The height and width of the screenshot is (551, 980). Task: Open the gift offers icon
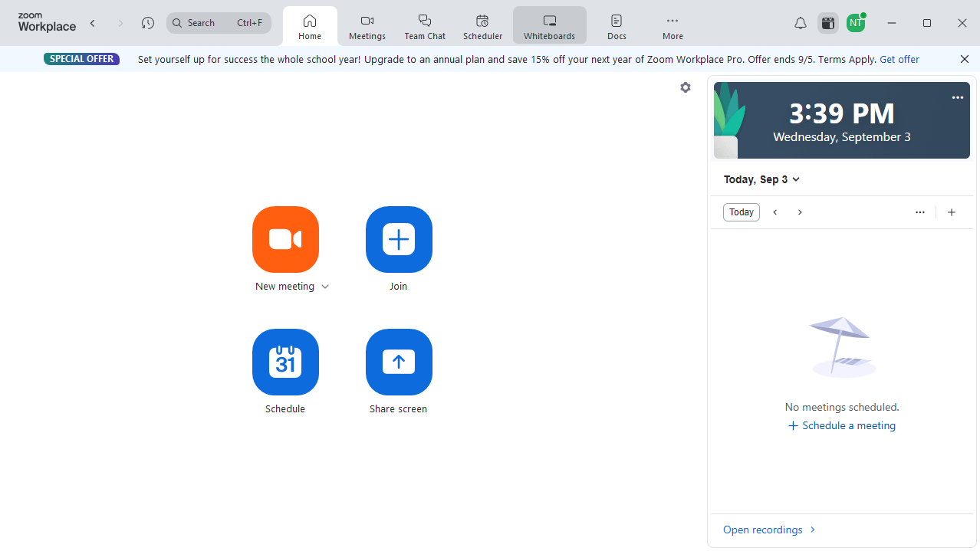pos(827,22)
